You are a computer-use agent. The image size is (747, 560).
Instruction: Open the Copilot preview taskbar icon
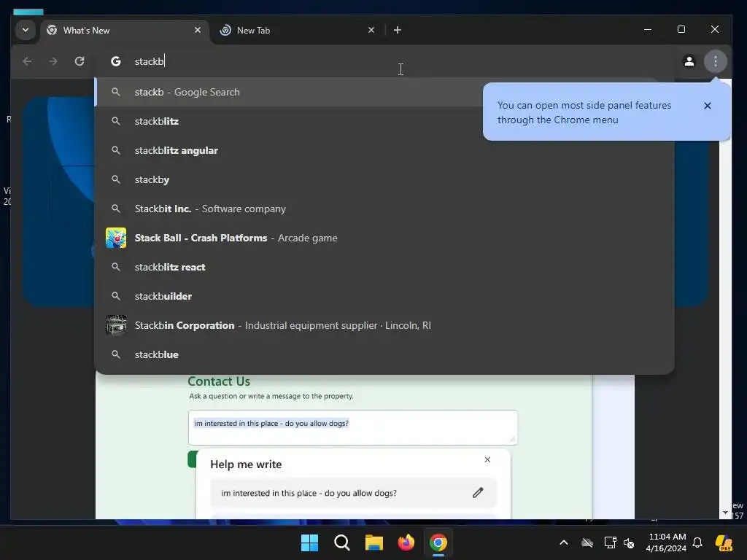[724, 542]
